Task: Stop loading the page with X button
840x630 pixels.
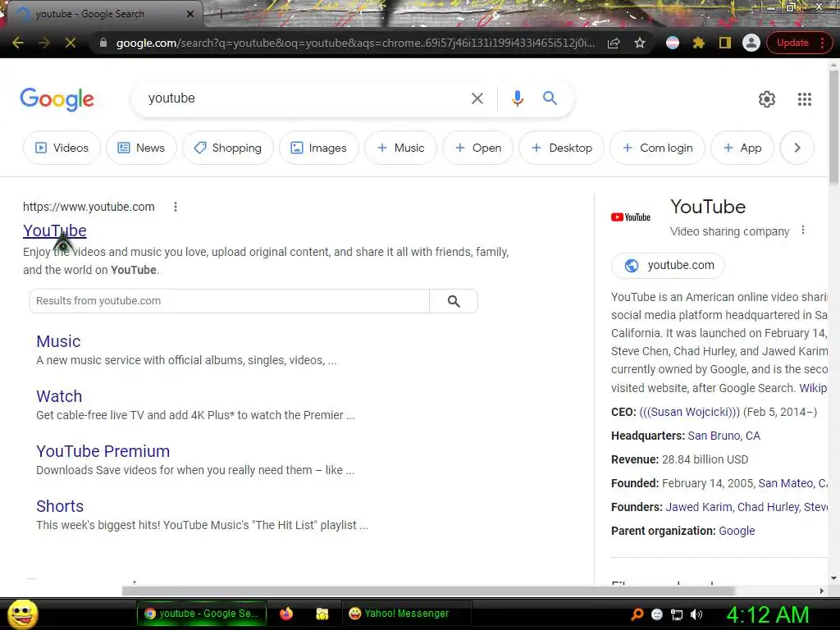Action: point(71,43)
